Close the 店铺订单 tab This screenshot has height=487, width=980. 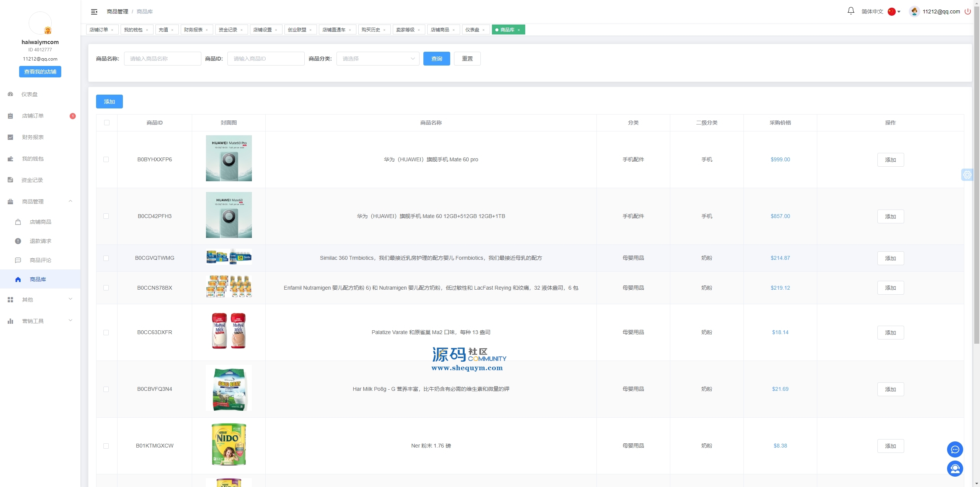click(112, 30)
